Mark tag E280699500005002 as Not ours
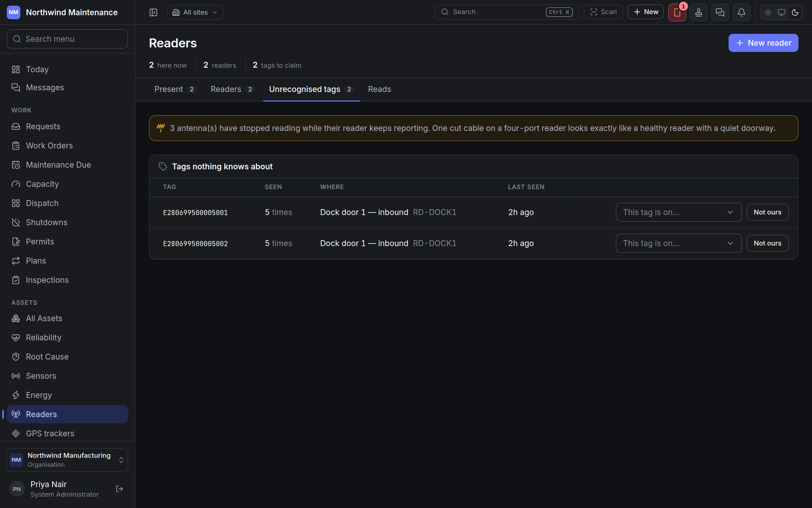This screenshot has height=508, width=812. click(x=767, y=243)
